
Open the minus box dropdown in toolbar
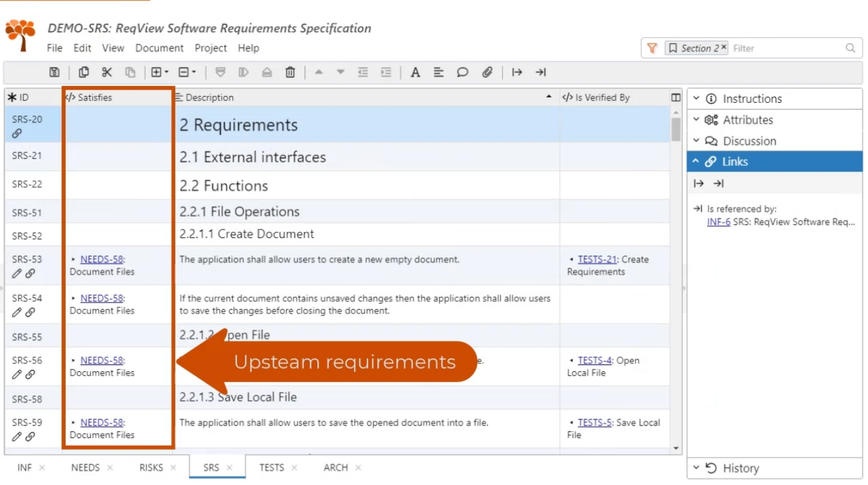coord(187,72)
